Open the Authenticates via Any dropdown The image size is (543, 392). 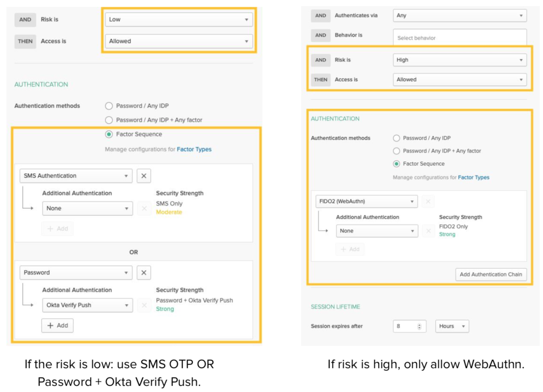point(459,16)
